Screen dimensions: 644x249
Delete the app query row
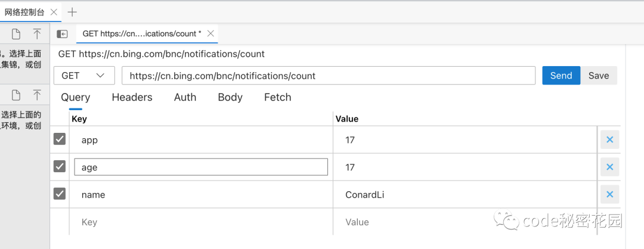[x=609, y=139]
